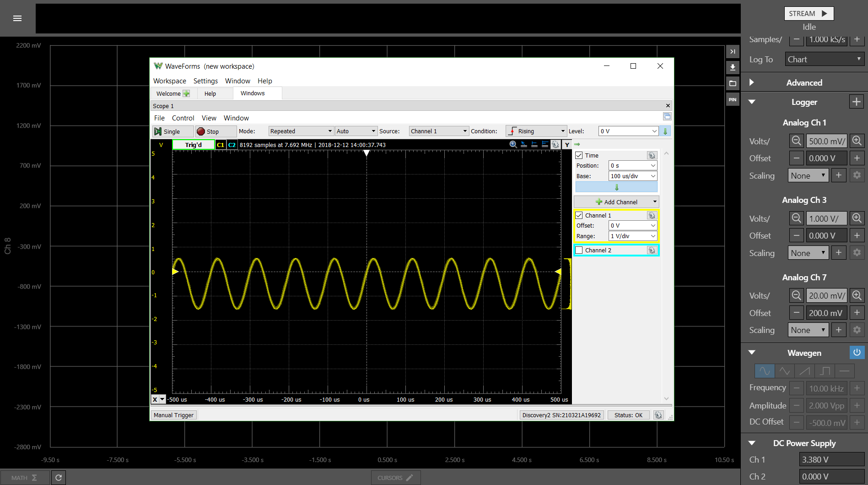Open the hamburger menu in WaveForms Live
Image resolution: width=868 pixels, height=485 pixels.
(17, 18)
